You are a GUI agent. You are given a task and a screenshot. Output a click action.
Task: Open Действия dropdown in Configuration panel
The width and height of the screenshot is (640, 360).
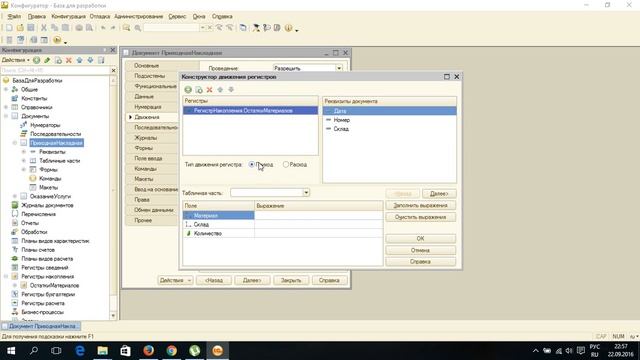tap(16, 60)
